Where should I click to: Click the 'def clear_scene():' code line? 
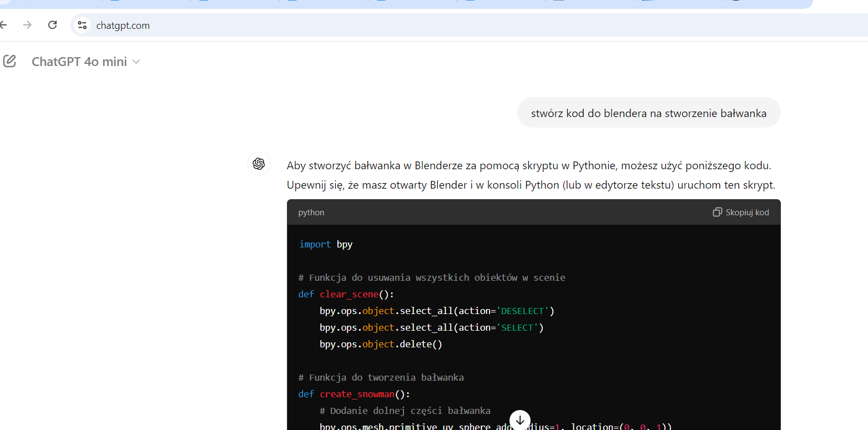click(346, 294)
